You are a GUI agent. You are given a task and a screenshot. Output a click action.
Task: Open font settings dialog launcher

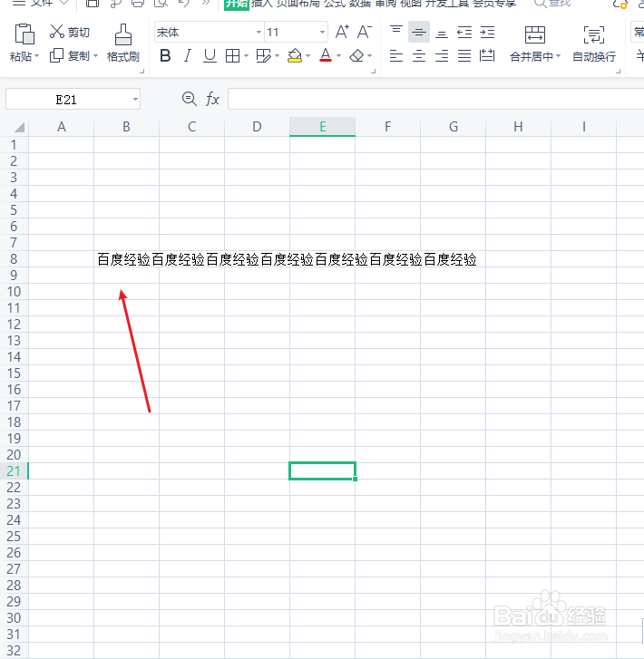[x=373, y=71]
